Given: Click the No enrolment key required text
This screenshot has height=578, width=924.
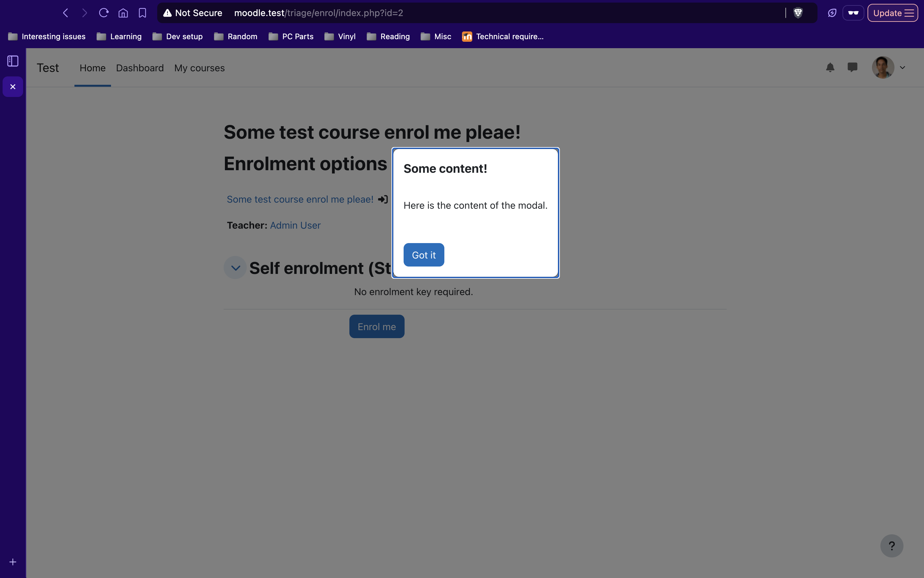Looking at the screenshot, I should pyautogui.click(x=413, y=292).
